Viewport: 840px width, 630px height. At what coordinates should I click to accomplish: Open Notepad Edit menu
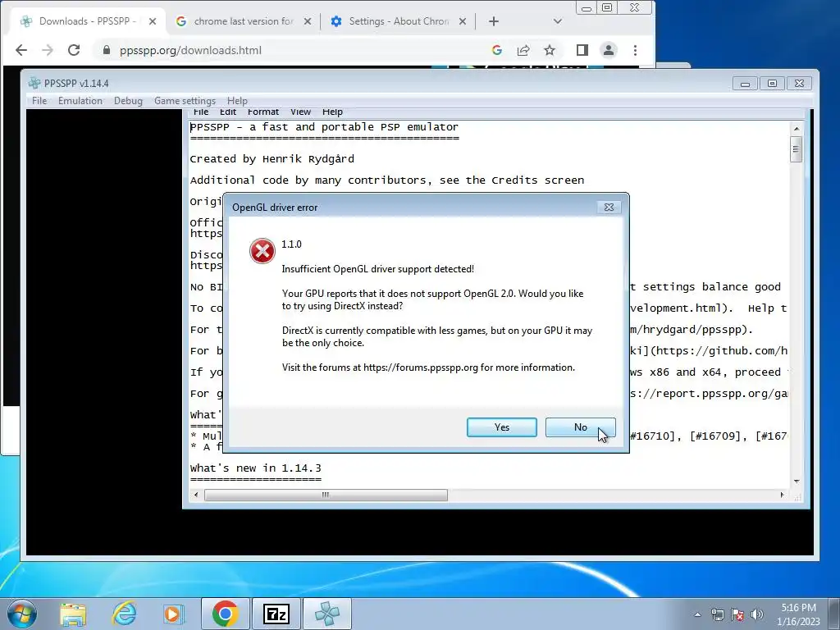(228, 112)
